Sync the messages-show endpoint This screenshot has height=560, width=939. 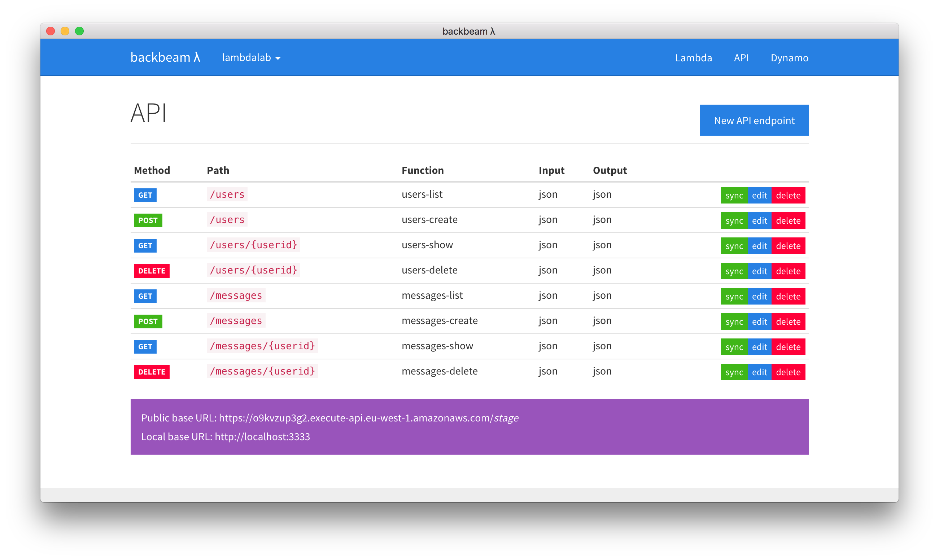[x=734, y=347]
